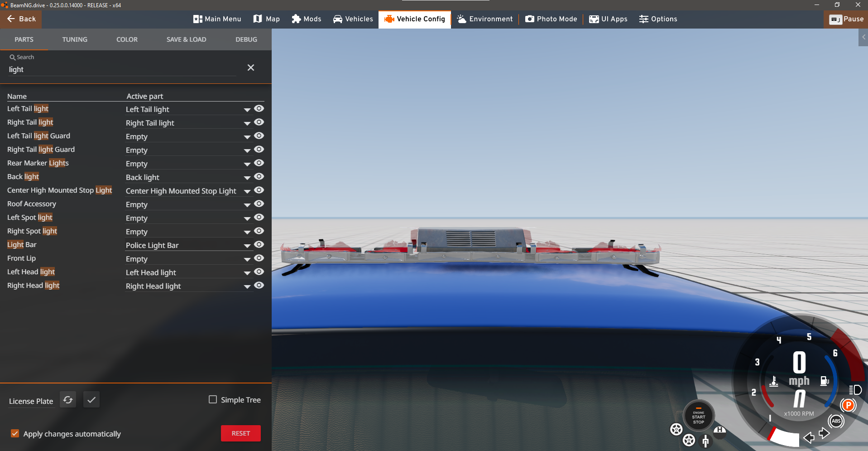Switch to the Tuning tab
The height and width of the screenshot is (451, 868).
click(75, 39)
